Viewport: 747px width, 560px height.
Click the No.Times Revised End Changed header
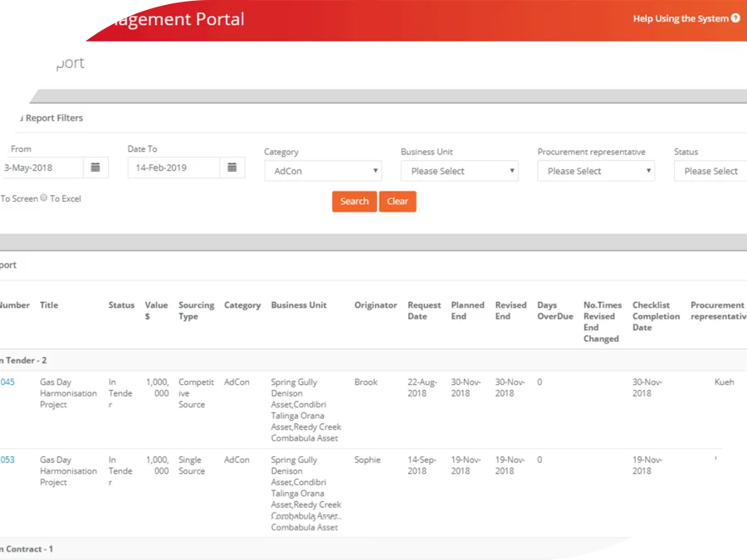[603, 321]
